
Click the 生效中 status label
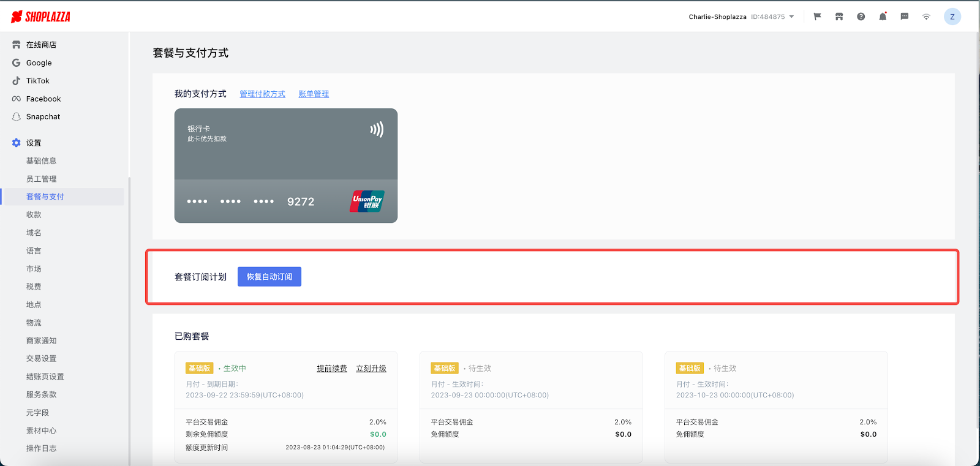coord(235,369)
